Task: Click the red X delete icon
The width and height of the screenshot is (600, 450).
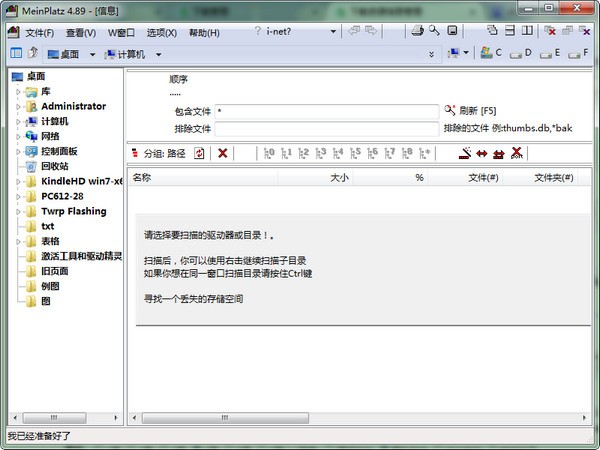Action: [223, 153]
